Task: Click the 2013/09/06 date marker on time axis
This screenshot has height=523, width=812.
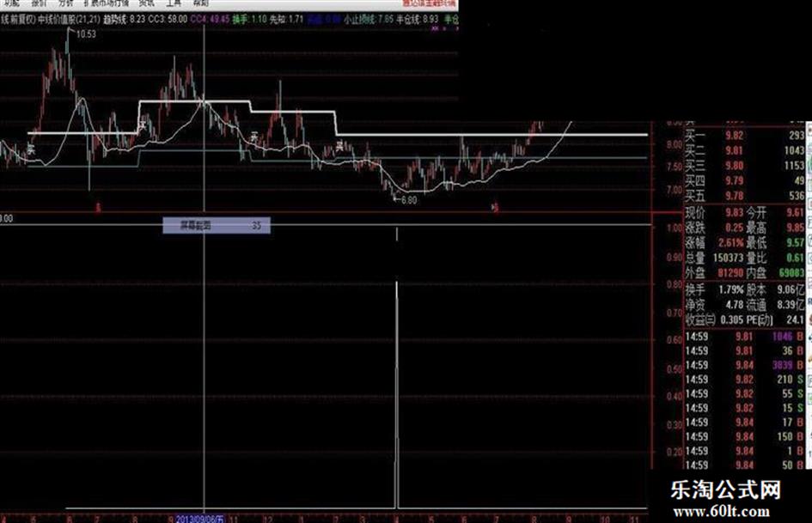Action: pos(200,519)
